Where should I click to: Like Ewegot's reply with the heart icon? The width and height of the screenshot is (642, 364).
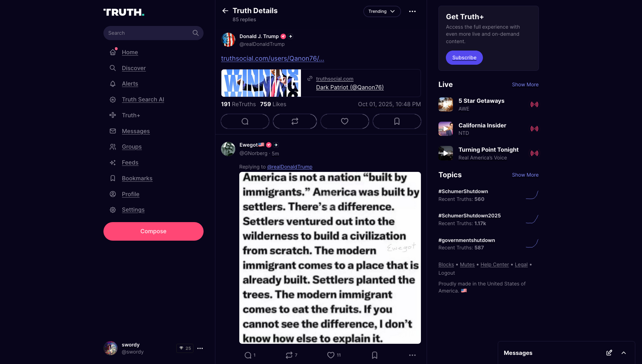(331, 355)
